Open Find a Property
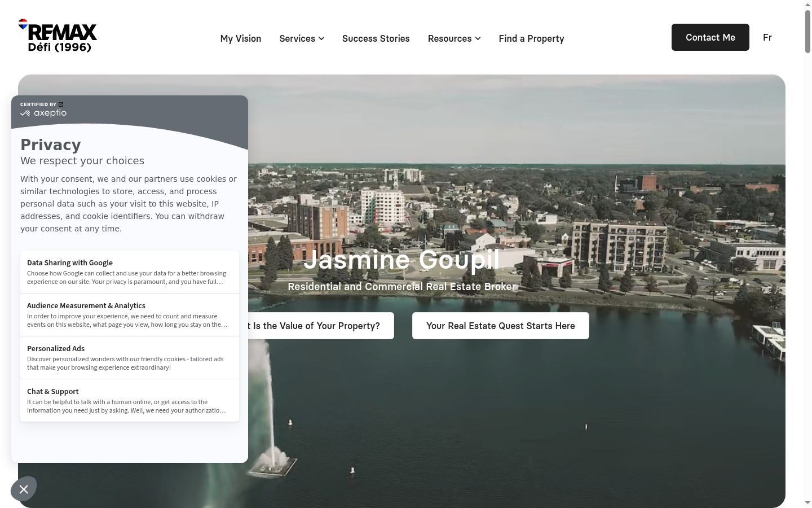This screenshot has height=508, width=812. 531,38
